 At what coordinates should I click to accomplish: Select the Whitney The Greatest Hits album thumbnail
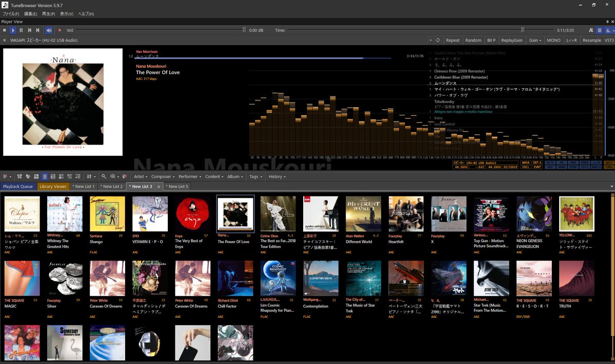65,214
